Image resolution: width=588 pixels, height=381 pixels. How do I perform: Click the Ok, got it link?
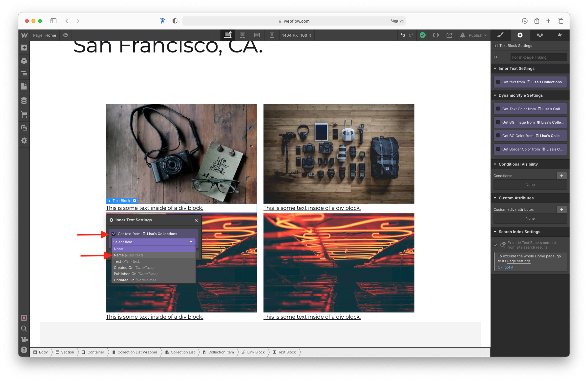click(x=505, y=267)
